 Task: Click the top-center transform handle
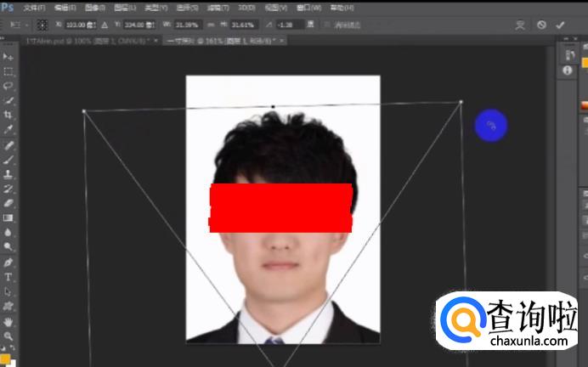[x=273, y=106]
